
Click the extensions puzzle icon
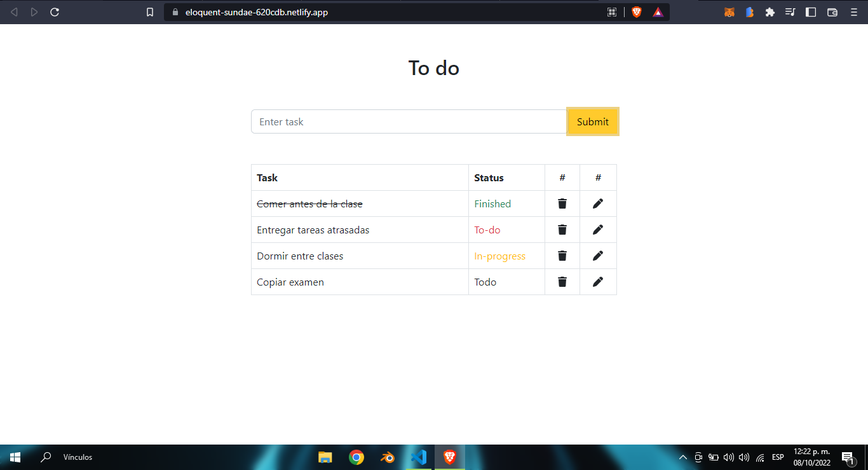tap(770, 11)
